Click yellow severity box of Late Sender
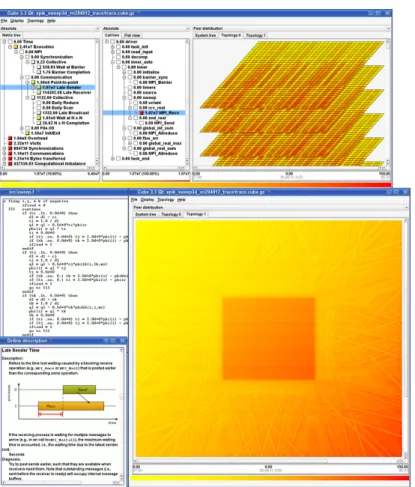 click(x=39, y=87)
